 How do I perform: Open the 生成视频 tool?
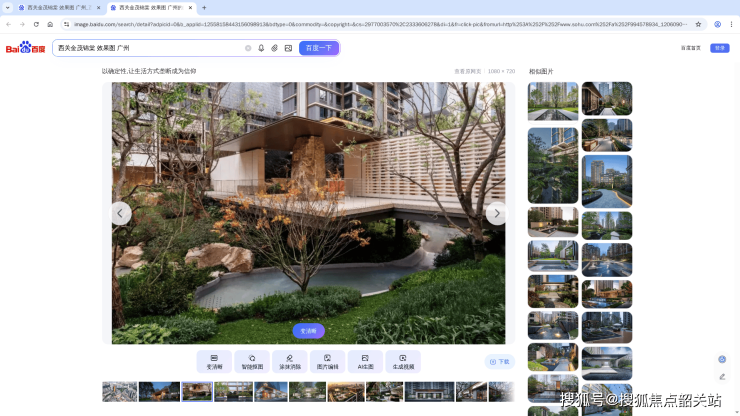tap(403, 362)
